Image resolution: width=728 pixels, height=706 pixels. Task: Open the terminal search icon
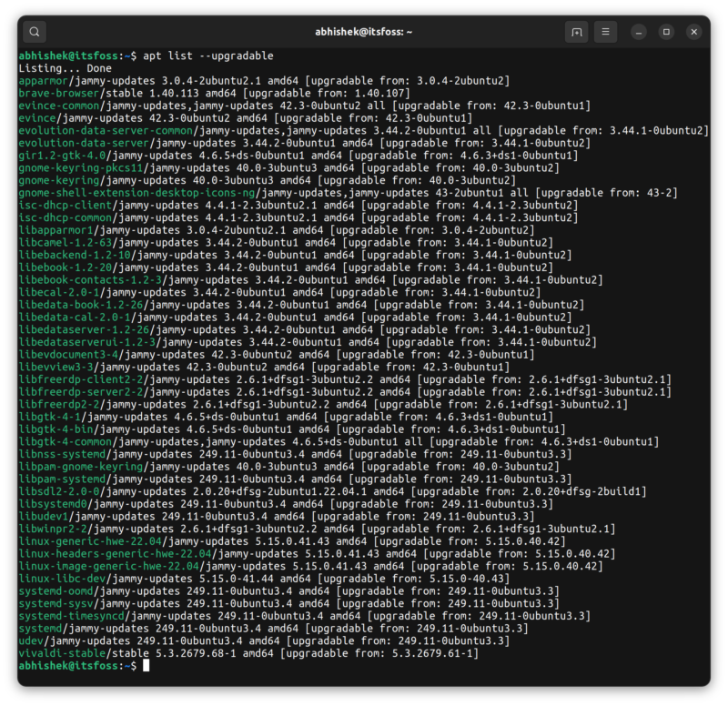(34, 31)
